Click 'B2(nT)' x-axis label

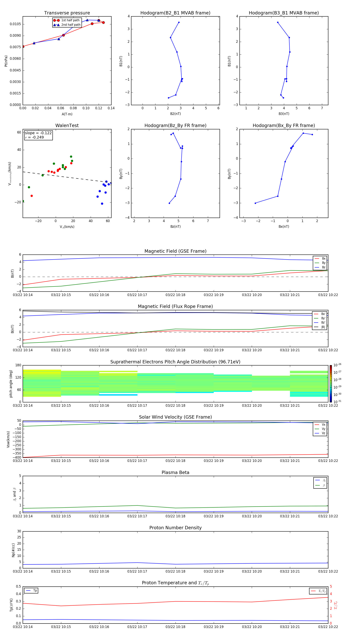175,114
